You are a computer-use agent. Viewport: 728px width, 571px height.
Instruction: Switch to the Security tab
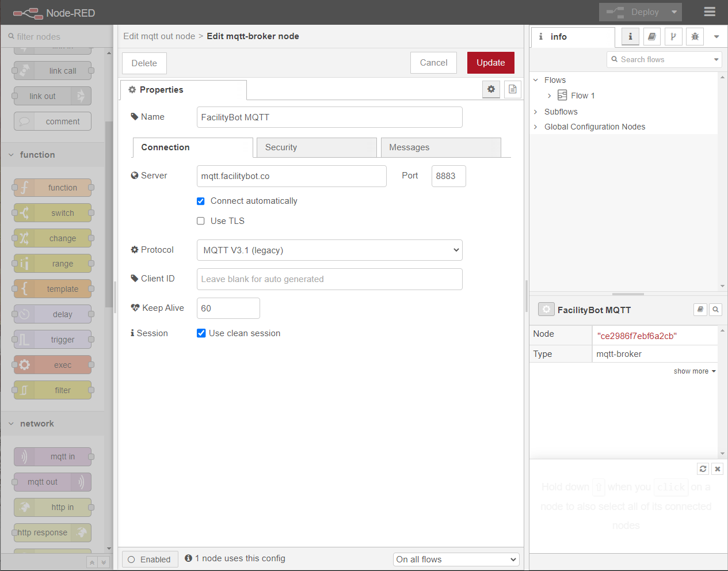[317, 147]
